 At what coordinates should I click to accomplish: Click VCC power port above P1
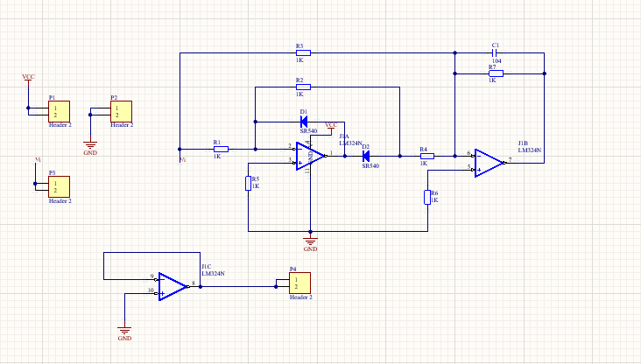[28, 78]
